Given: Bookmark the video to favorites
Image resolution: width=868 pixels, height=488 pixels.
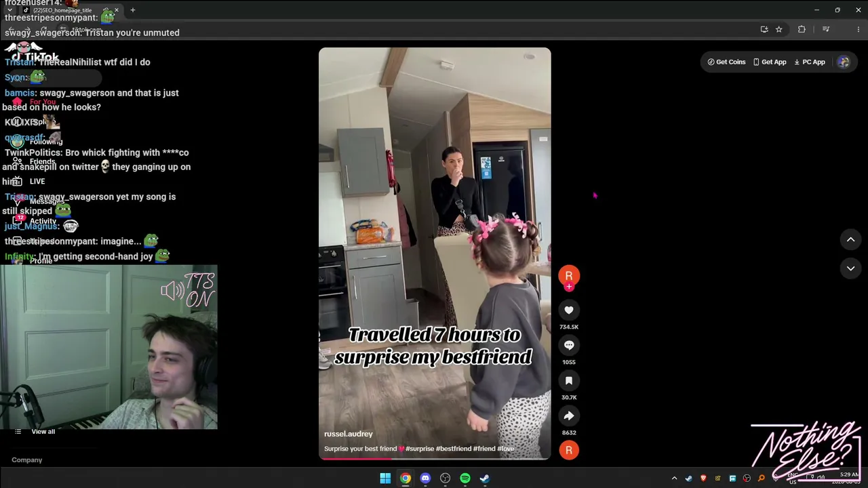Looking at the screenshot, I should coord(569,381).
